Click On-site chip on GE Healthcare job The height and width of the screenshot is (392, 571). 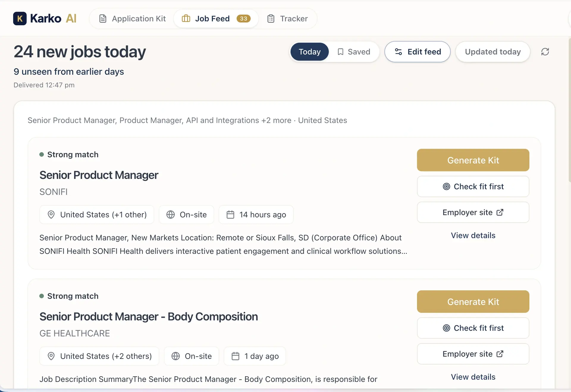[192, 356]
